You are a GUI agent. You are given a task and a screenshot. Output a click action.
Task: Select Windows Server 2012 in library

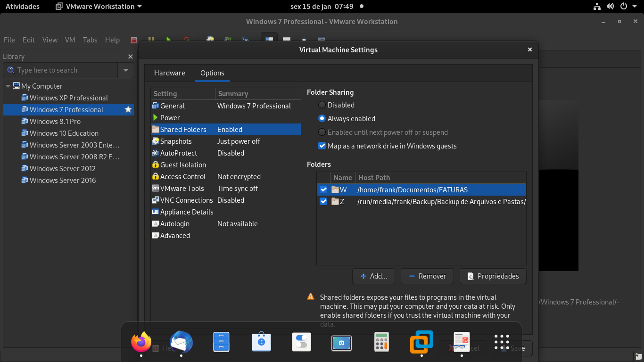68,169
